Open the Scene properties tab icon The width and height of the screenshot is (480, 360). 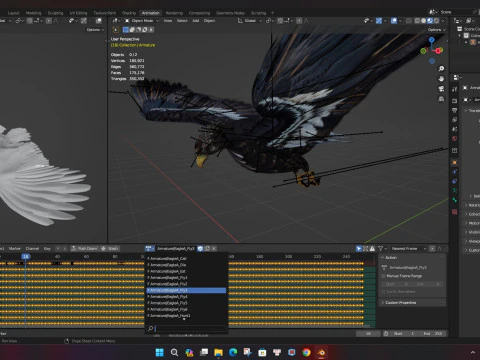tap(454, 129)
